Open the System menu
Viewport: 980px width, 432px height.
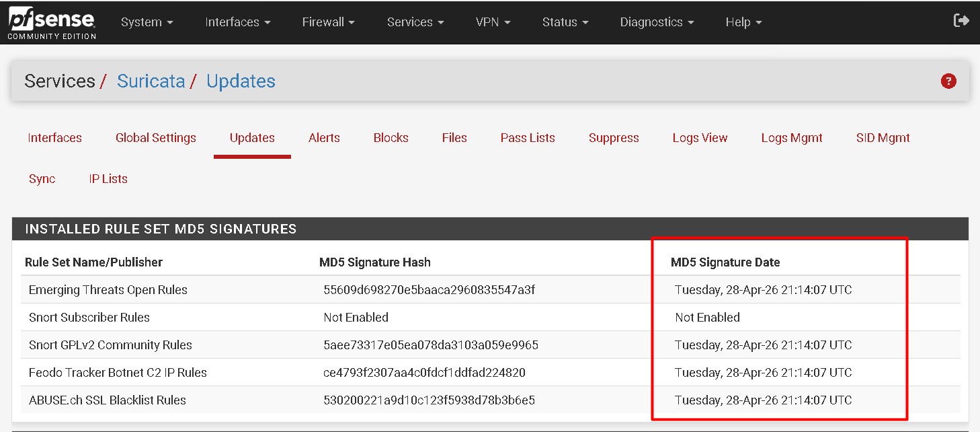[x=147, y=22]
